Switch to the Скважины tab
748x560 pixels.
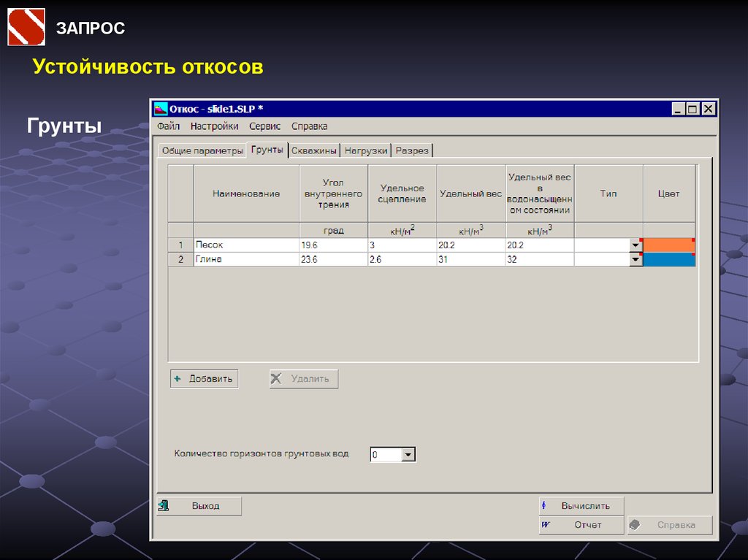(x=314, y=150)
